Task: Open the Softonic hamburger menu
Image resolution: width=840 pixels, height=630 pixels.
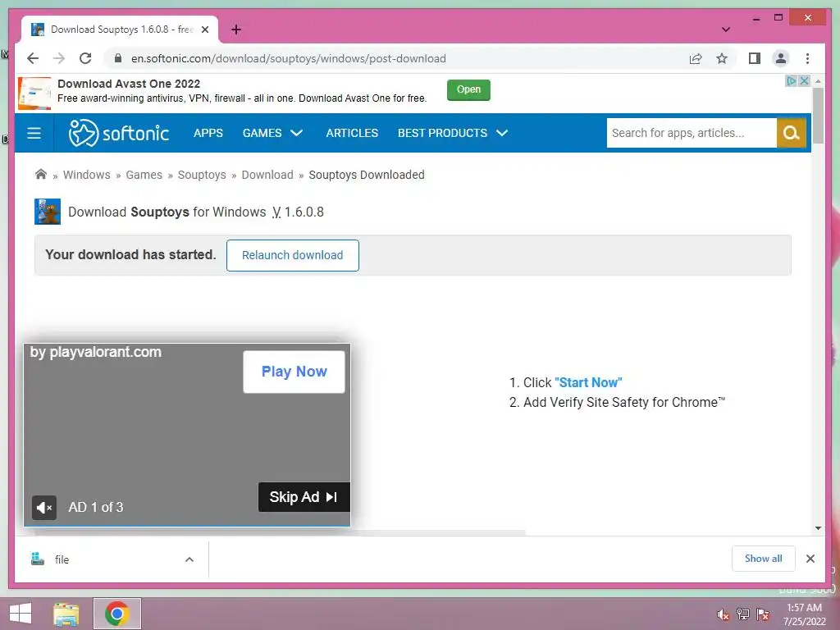Action: coord(34,133)
